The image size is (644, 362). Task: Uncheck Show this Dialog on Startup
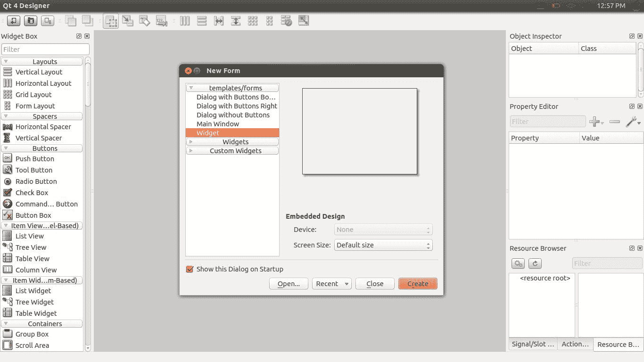190,269
